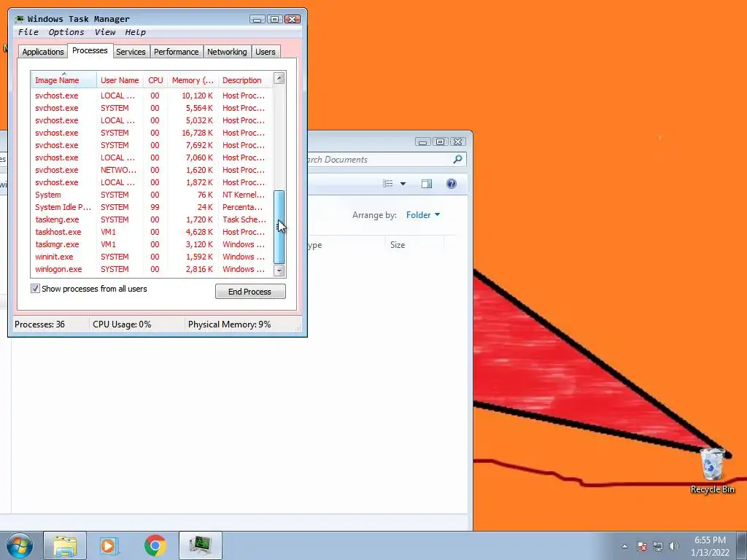Click Physical Memory: 9% in status bar
This screenshot has width=747, height=560.
pyautogui.click(x=229, y=324)
